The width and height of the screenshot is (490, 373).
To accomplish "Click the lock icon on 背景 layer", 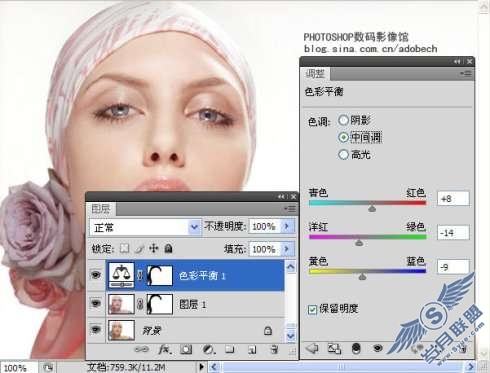I will pyautogui.click(x=268, y=331).
